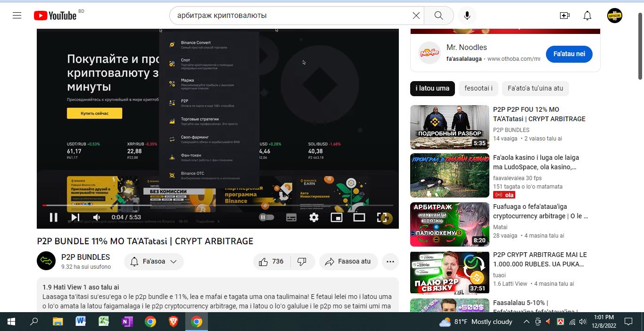The image size is (644, 331).
Task: Mute the video volume speaker
Action: pos(97,217)
